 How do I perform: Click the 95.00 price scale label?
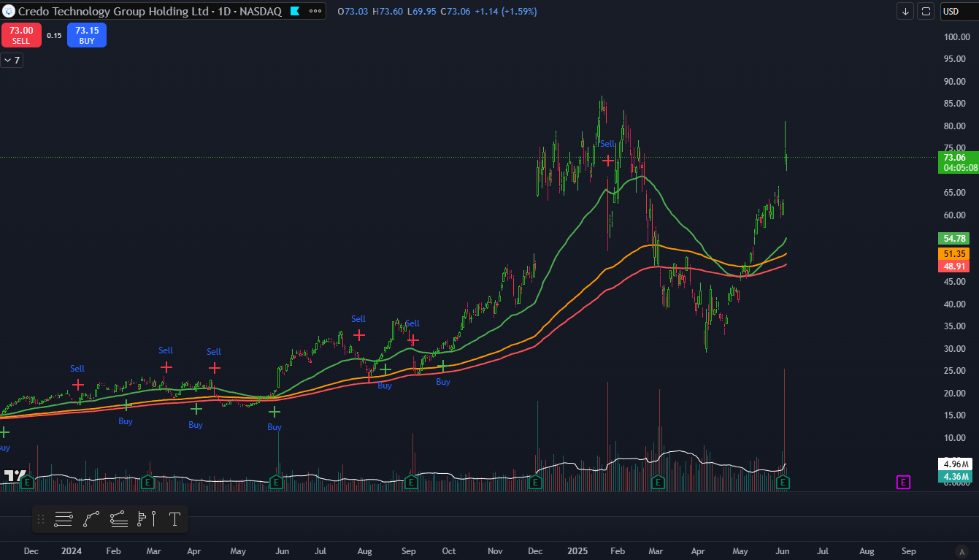coord(955,59)
